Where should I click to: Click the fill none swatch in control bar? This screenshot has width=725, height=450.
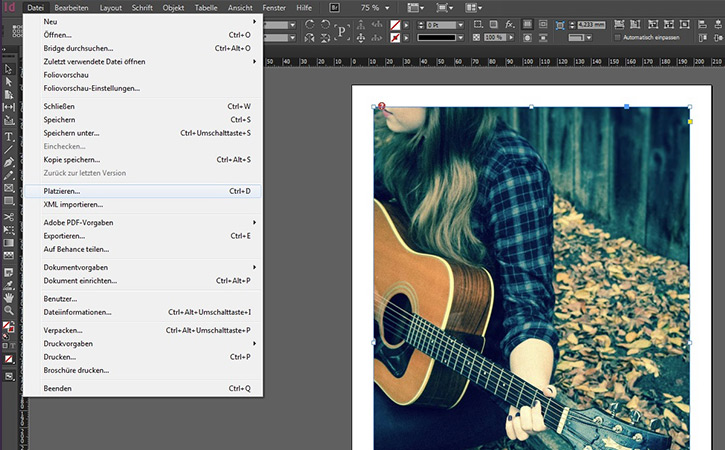click(x=395, y=25)
